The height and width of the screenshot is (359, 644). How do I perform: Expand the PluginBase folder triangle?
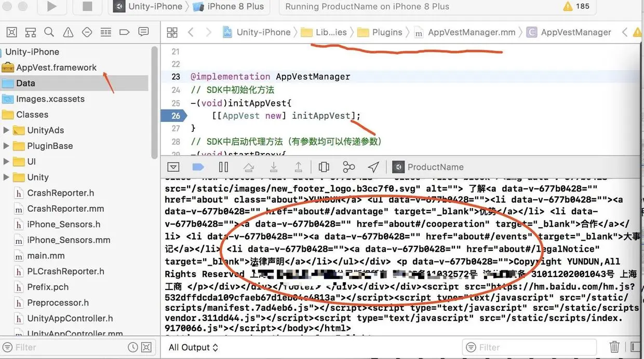coord(6,146)
